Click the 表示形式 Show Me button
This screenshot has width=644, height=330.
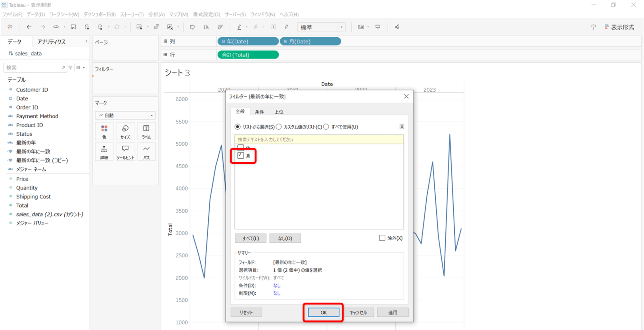[x=619, y=27]
